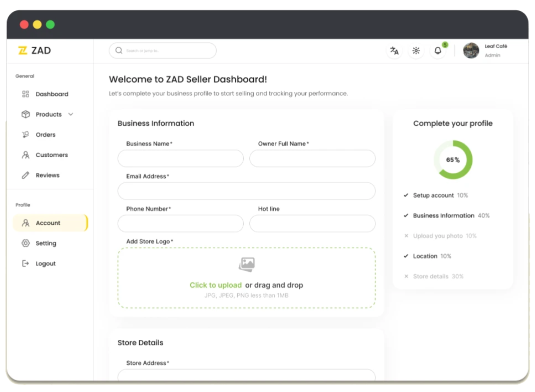The height and width of the screenshot is (392, 535).
Task: Open the Products menu item
Action: point(48,114)
